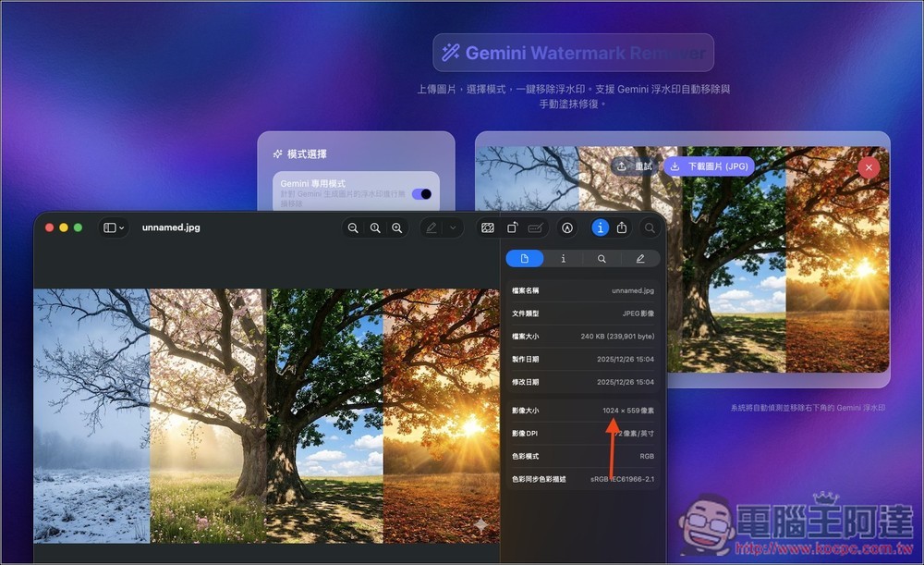The image size is (924, 565).
Task: Select the 240 KB (239,901 byte) value
Action: click(617, 337)
